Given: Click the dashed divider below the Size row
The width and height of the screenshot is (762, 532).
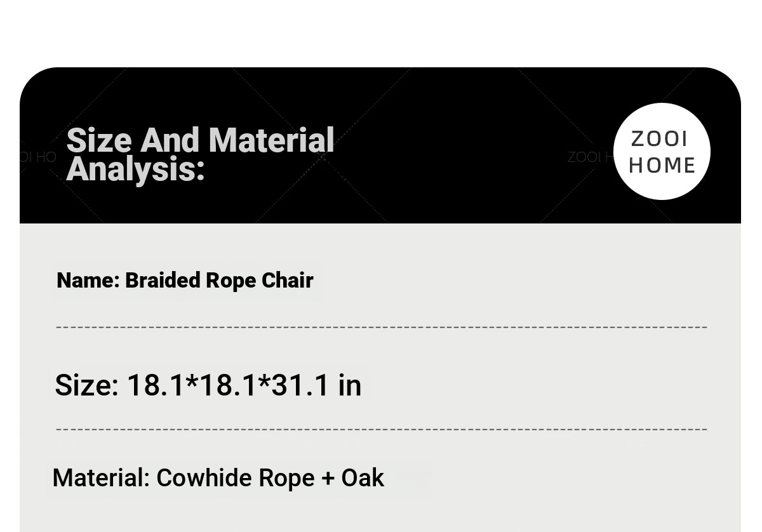Looking at the screenshot, I should click(x=382, y=430).
